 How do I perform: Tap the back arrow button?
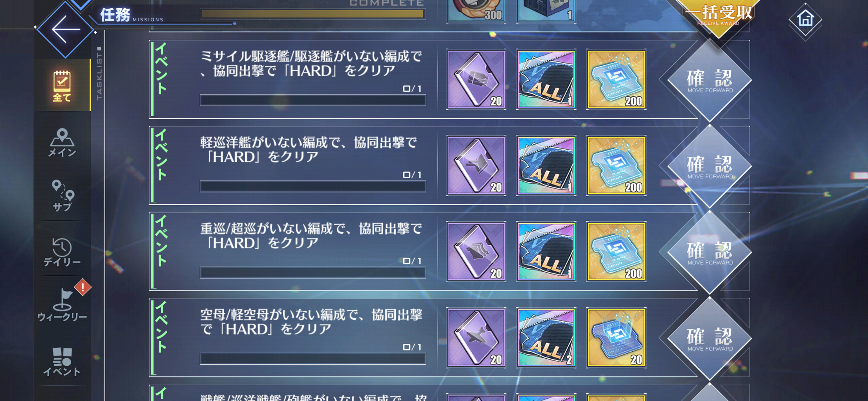coord(65,29)
